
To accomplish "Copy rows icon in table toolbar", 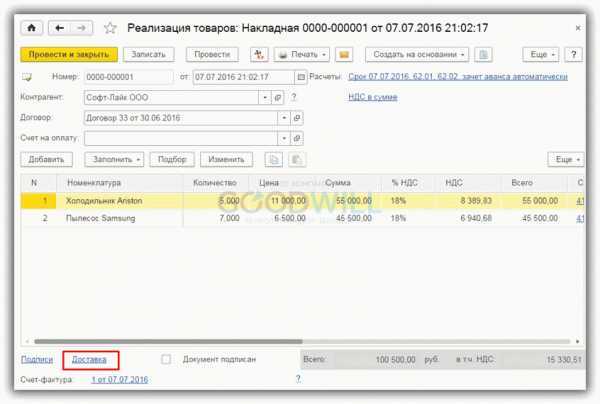I will click(x=274, y=160).
